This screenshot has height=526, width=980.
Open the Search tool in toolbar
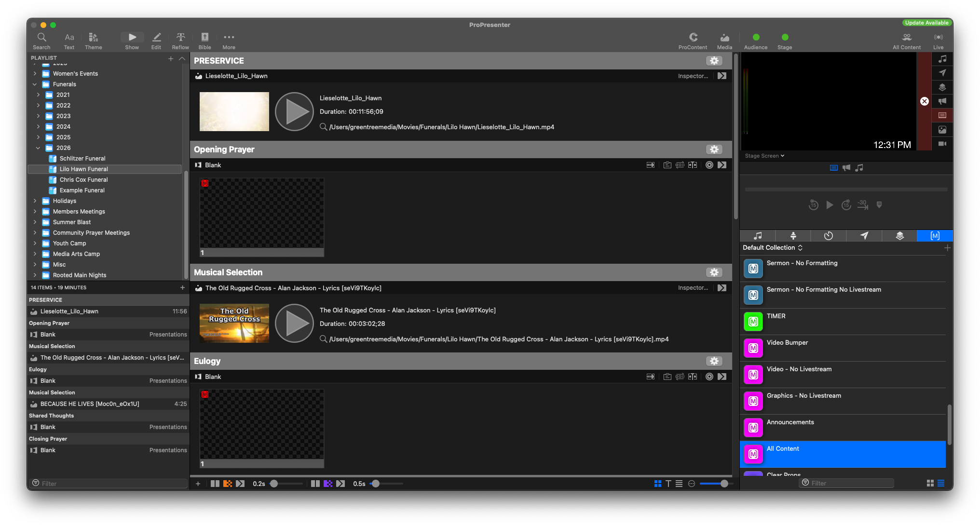[41, 41]
